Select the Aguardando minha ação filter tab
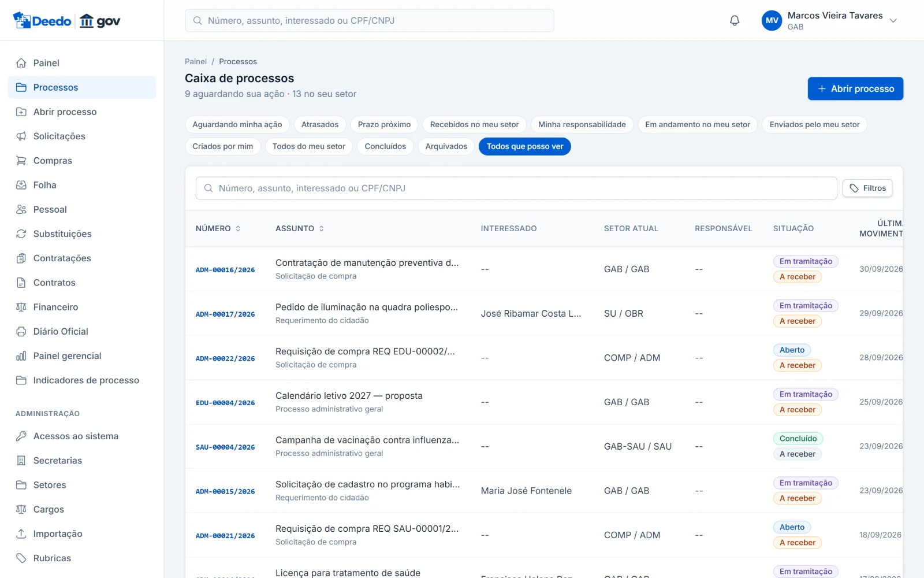 (x=237, y=125)
